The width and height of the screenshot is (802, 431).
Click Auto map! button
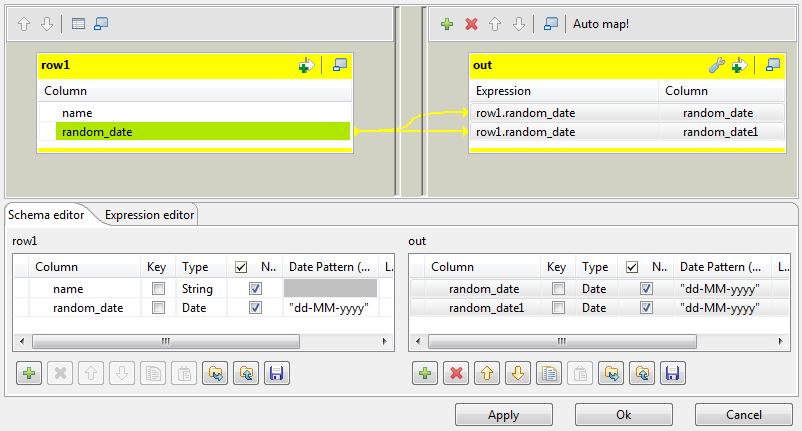click(x=601, y=24)
